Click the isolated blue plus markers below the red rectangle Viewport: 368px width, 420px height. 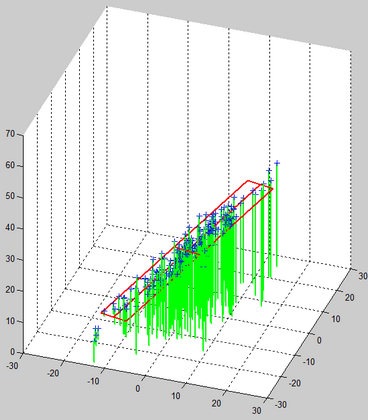[96, 333]
